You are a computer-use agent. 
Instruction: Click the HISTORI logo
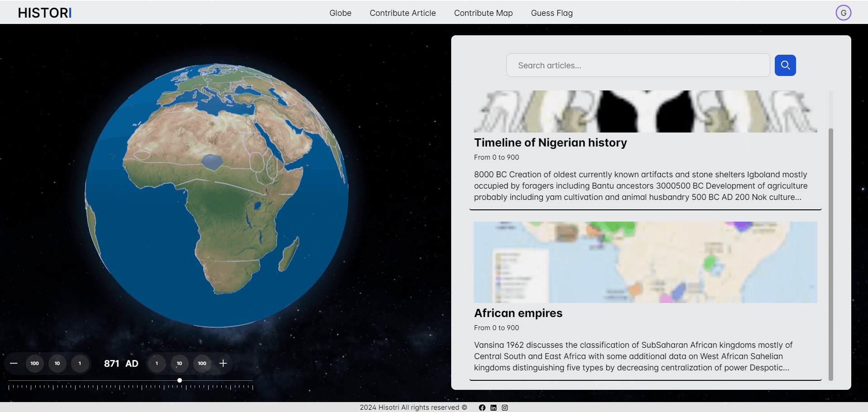point(45,13)
